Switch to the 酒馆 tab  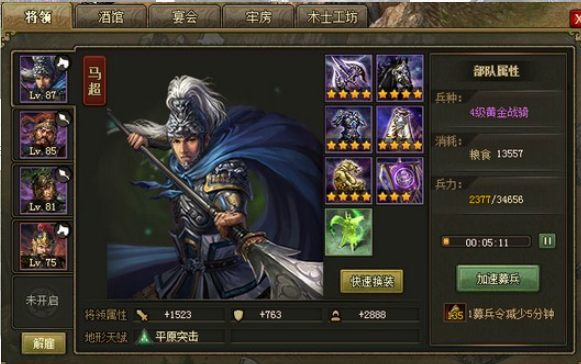[x=111, y=17]
